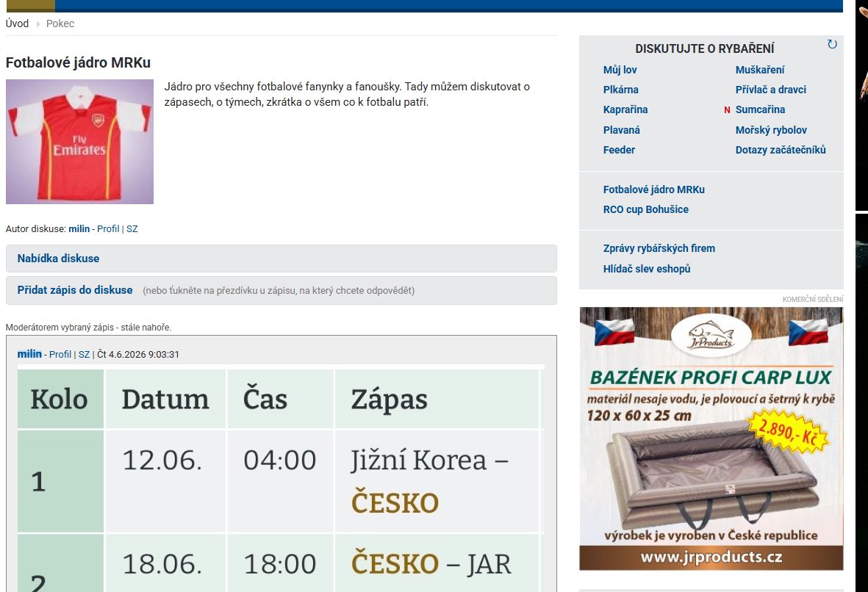Click the Čas table header
Screen dimensions: 868x592
tap(281, 399)
